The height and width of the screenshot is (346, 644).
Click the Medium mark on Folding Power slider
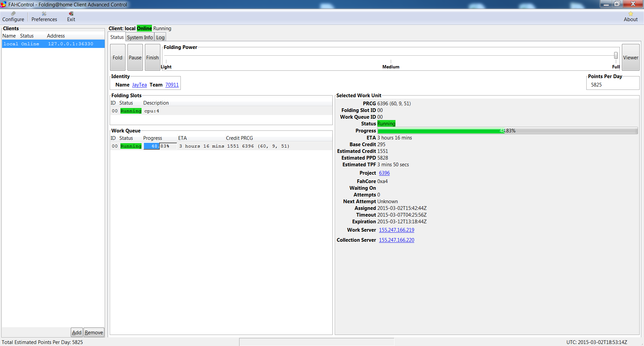[x=391, y=67]
